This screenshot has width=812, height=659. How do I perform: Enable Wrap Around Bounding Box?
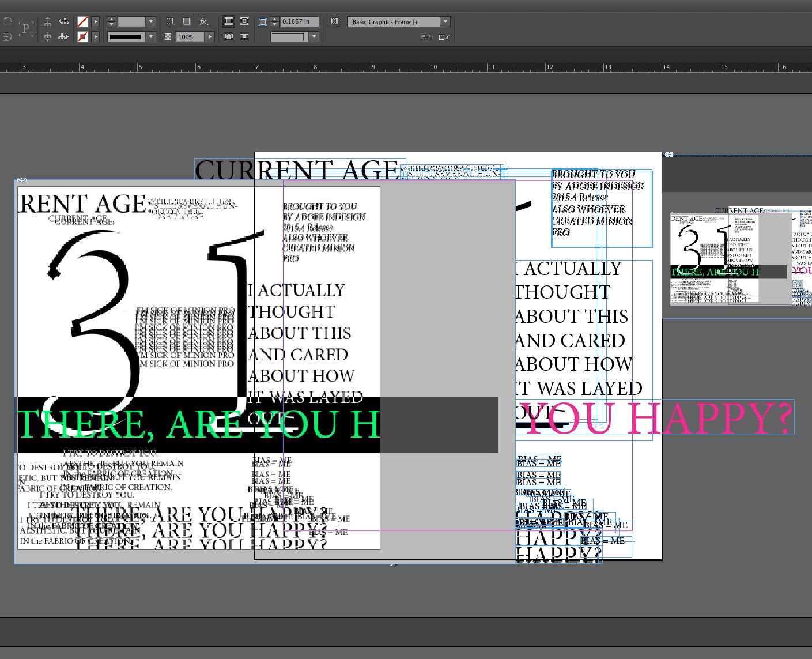tap(244, 22)
